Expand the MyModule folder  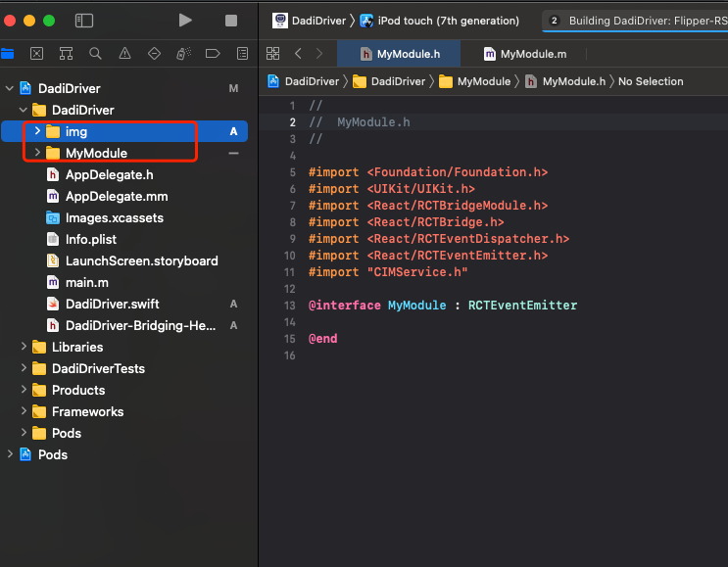coord(37,153)
